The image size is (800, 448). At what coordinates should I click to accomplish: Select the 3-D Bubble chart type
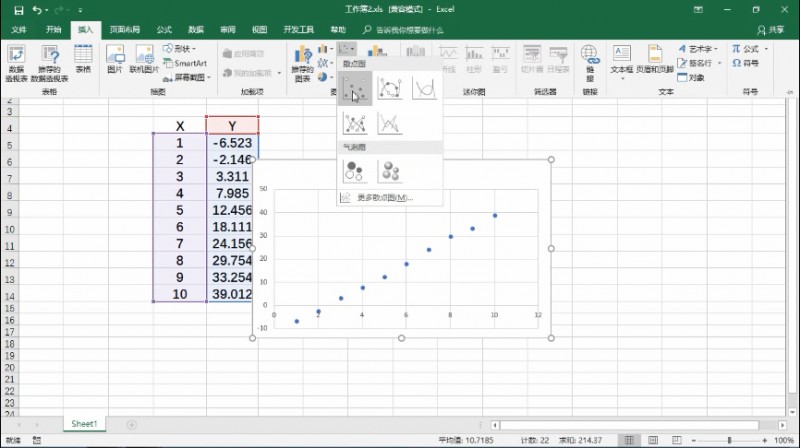point(390,171)
